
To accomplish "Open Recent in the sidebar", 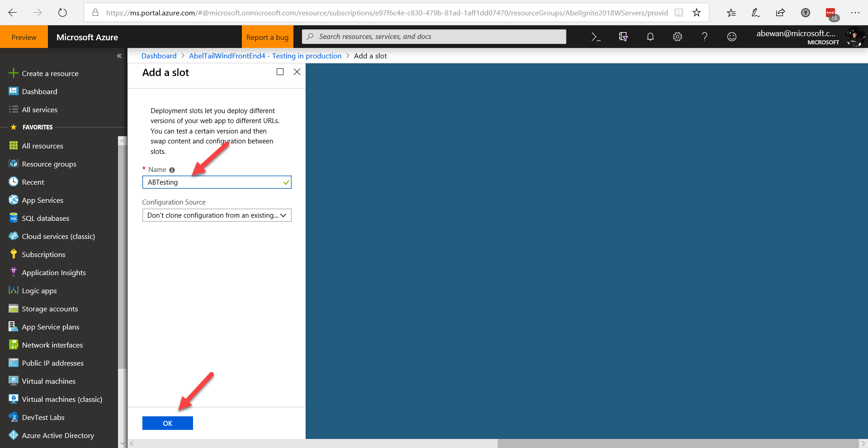I will click(33, 182).
